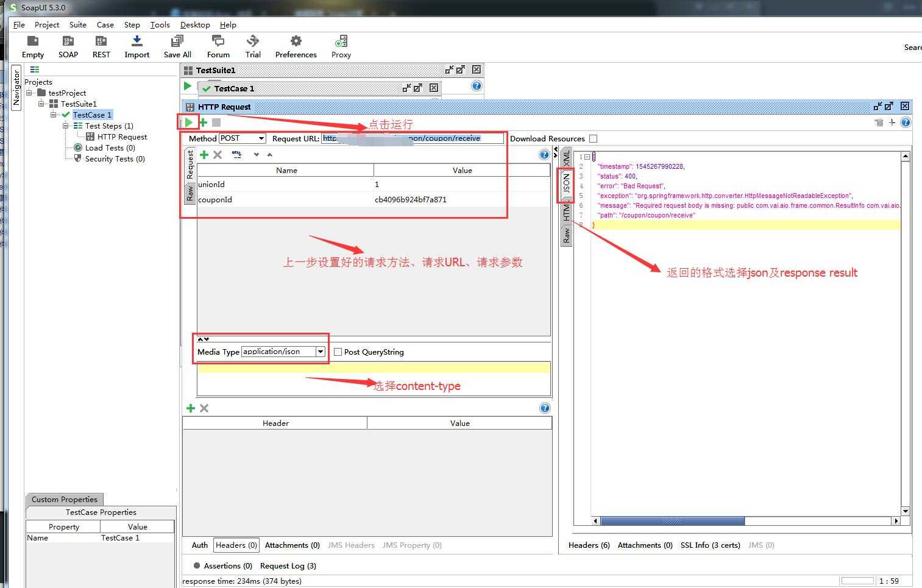Open the Media Type application/json dropdown
The width and height of the screenshot is (922, 588).
[x=321, y=352]
